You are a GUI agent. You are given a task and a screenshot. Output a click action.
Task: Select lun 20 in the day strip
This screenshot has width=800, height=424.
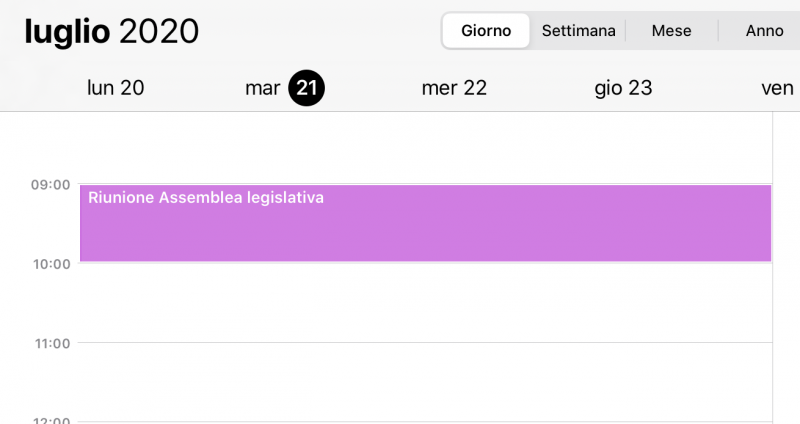pyautogui.click(x=116, y=88)
